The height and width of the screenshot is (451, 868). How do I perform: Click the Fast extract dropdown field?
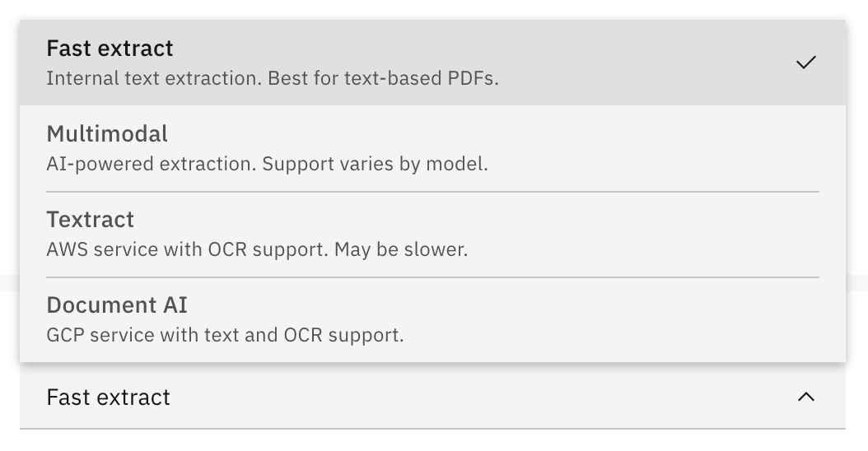point(412,397)
